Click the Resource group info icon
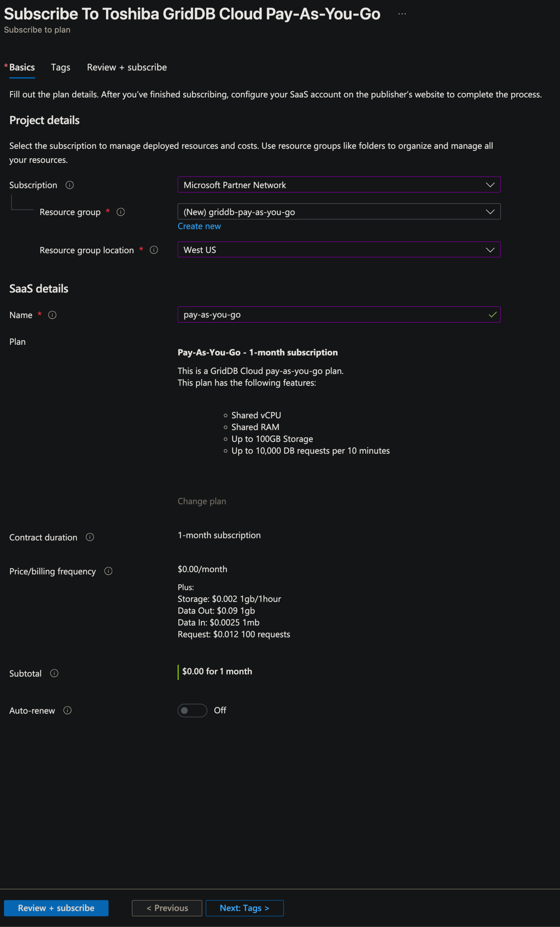Viewport: 560px width, 927px height. 121,212
